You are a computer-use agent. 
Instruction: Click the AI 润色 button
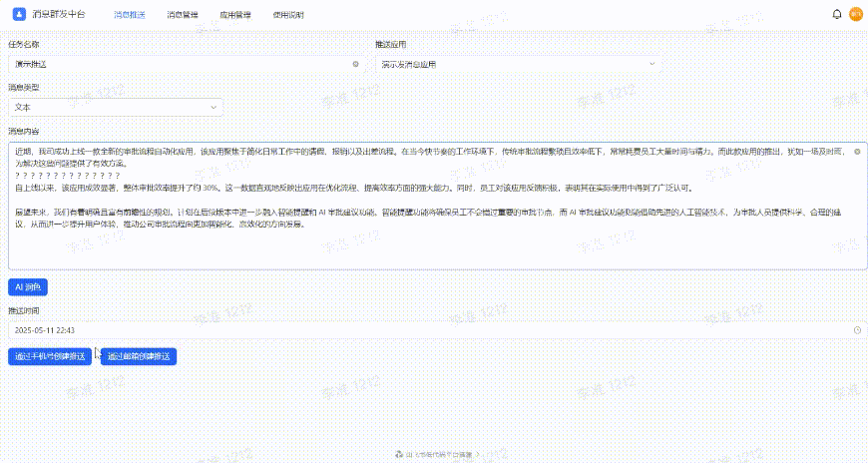(28, 287)
